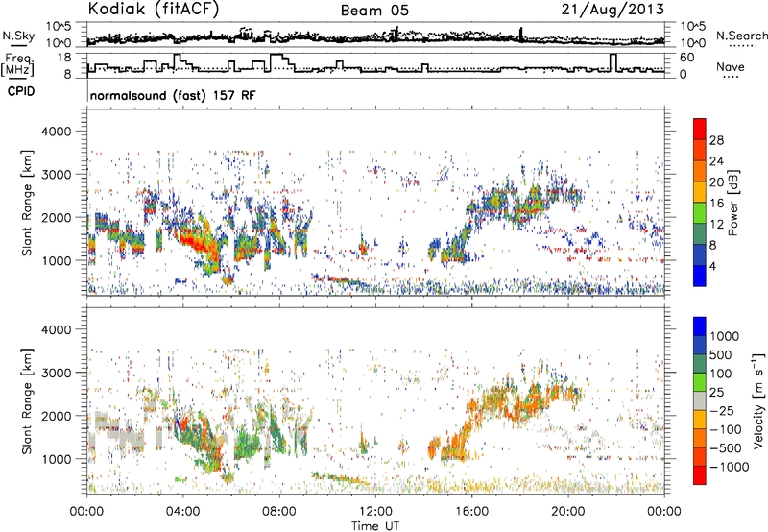768x532 pixels.
Task: Click Power colorbar tick label "24"
Action: [716, 161]
